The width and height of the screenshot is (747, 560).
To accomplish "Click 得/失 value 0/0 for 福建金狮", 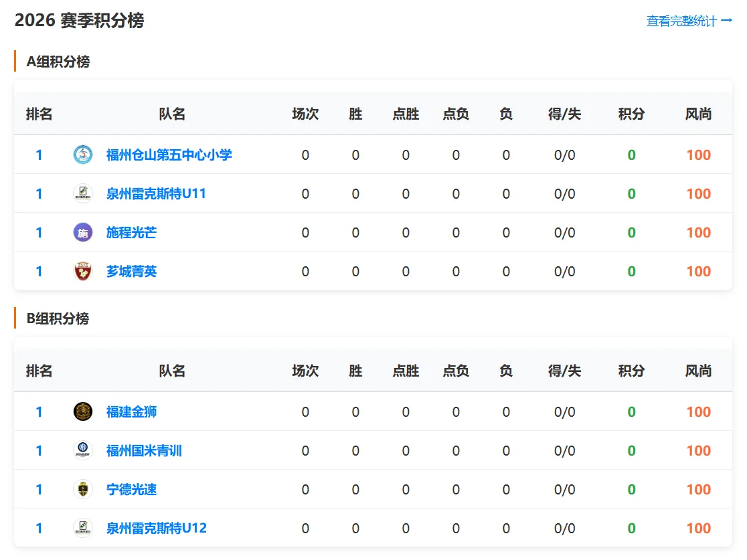I will pos(564,412).
